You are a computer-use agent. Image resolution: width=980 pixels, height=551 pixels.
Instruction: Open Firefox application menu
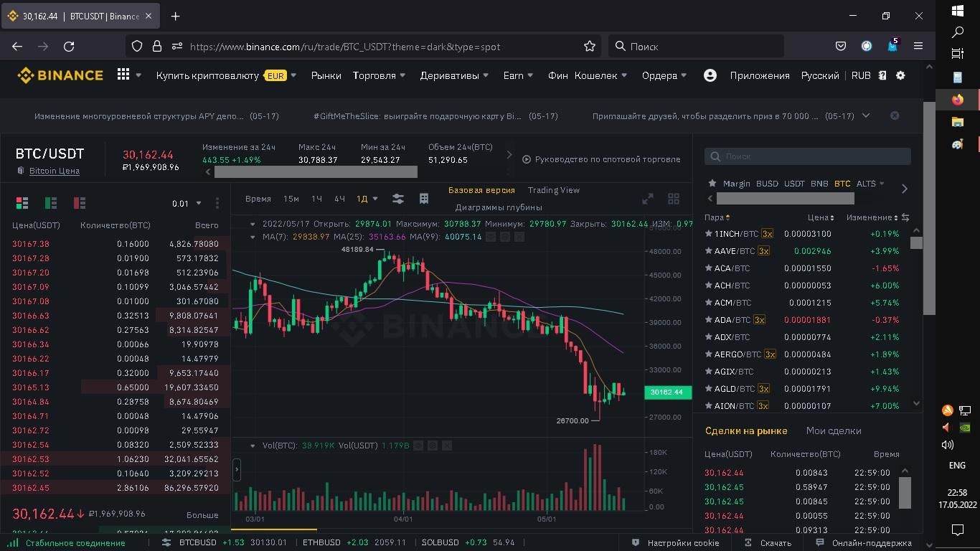[918, 46]
